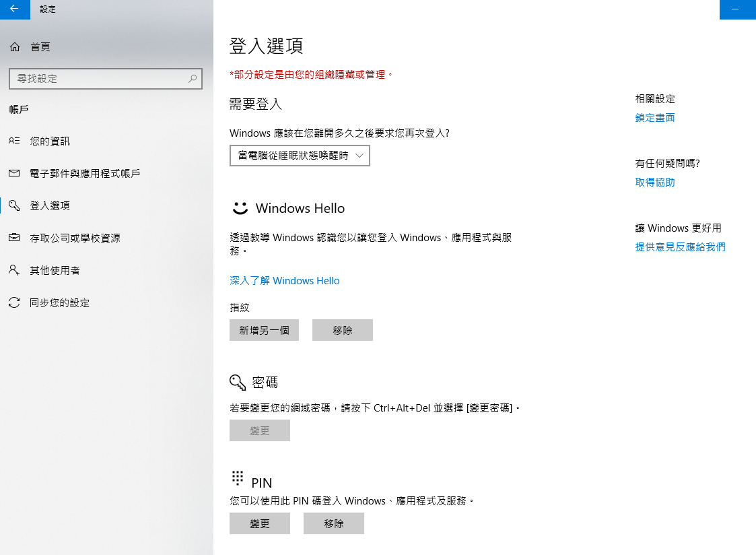Click 移除 under PIN

click(x=334, y=523)
